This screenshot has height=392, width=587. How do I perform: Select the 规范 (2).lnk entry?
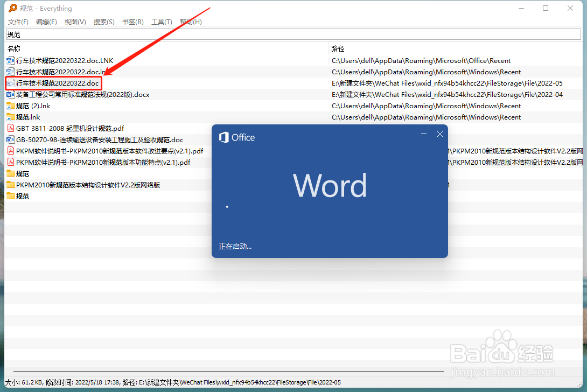[x=33, y=106]
